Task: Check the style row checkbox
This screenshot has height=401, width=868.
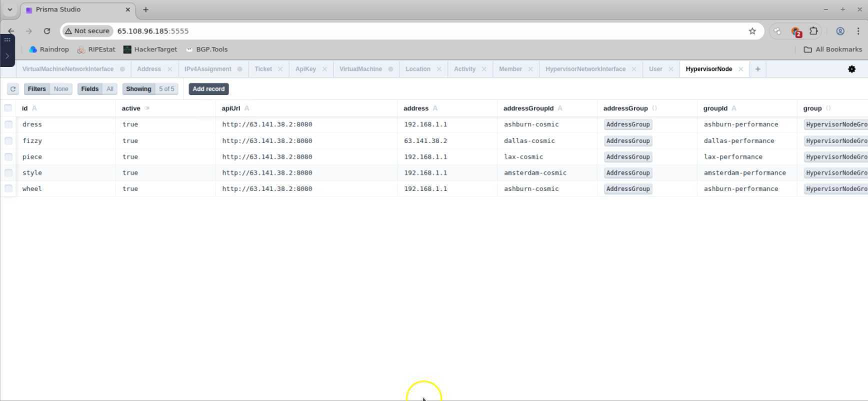Action: [x=8, y=173]
